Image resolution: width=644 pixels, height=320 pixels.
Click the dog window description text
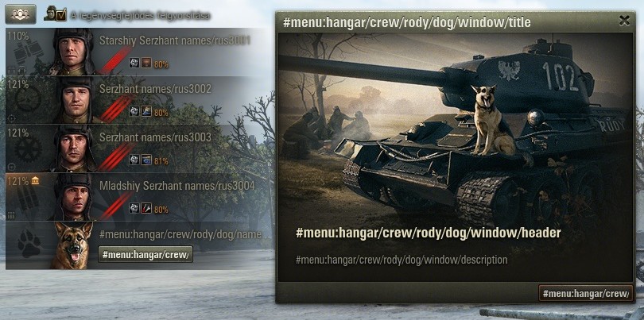click(402, 260)
